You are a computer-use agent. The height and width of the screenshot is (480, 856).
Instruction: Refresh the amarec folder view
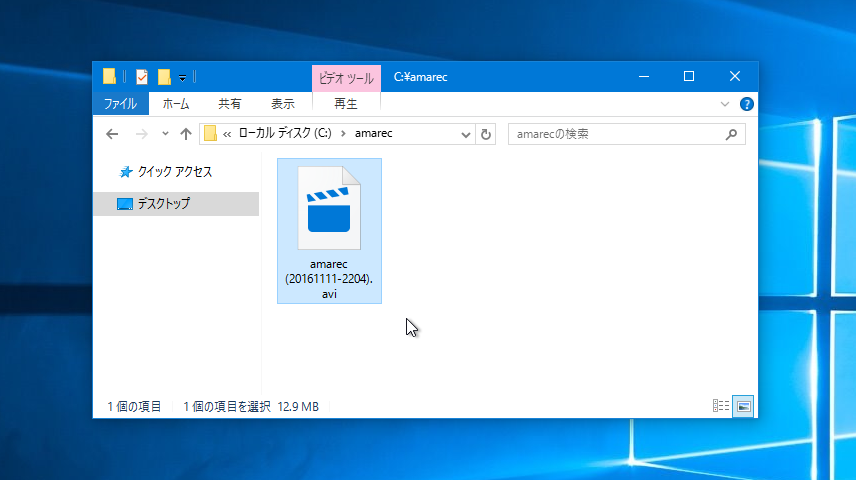pyautogui.click(x=485, y=134)
